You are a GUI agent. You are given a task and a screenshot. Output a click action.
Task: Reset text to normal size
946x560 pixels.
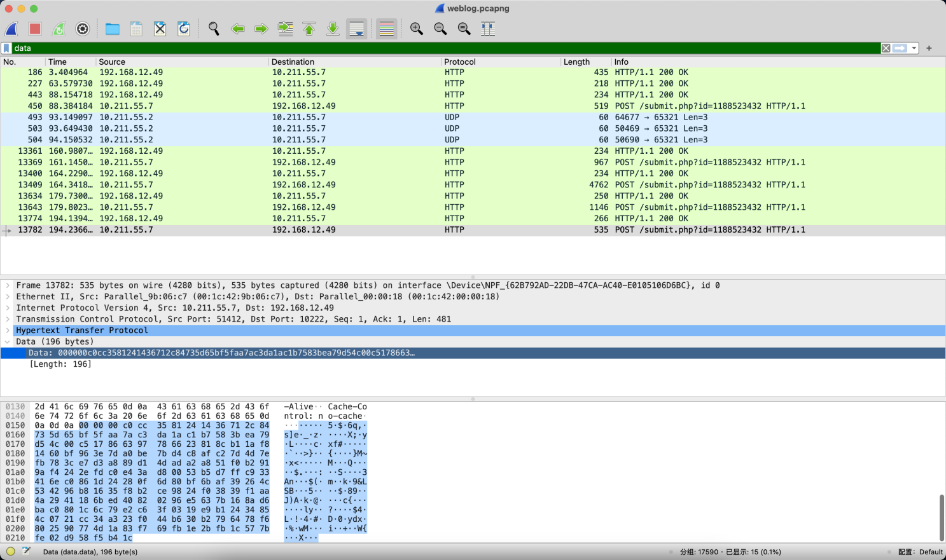click(464, 29)
